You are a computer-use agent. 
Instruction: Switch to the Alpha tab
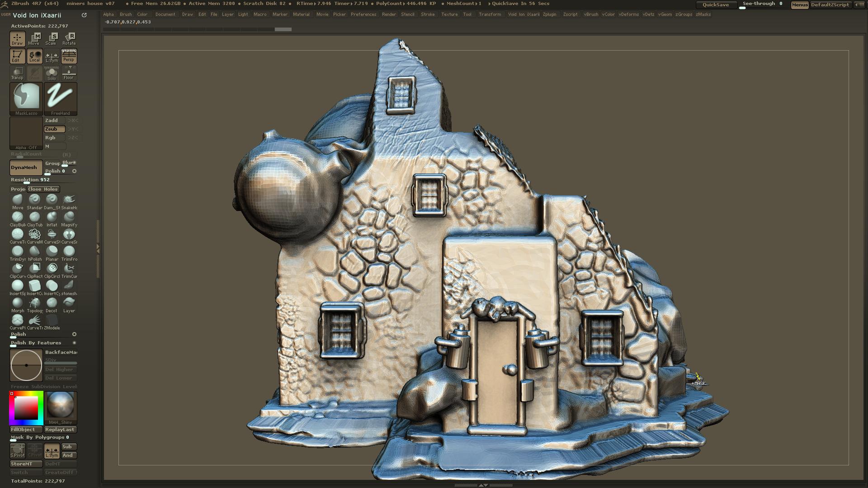108,14
